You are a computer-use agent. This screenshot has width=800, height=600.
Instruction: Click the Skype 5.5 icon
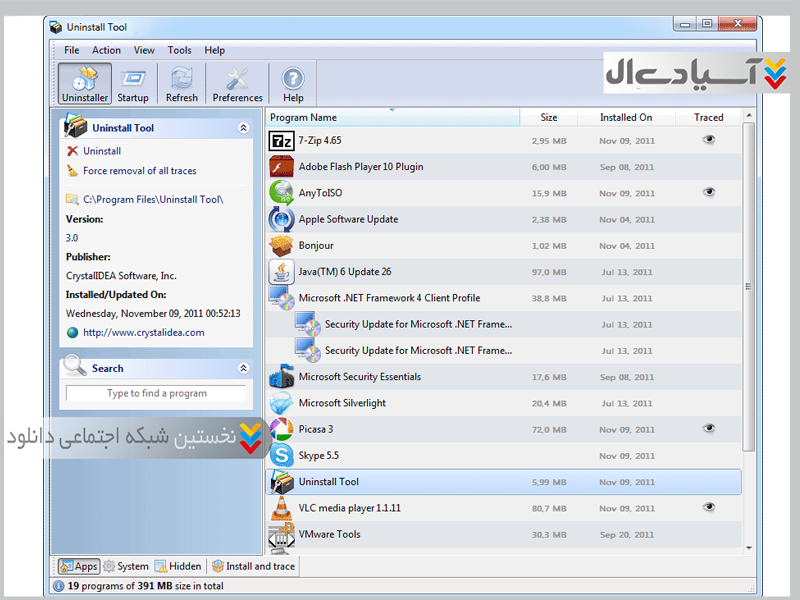point(281,456)
